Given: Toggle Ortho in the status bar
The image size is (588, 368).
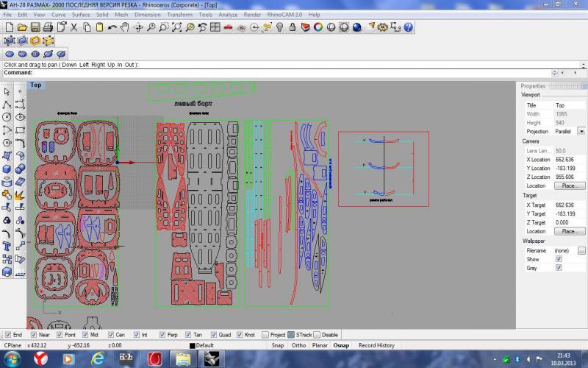Looking at the screenshot, I should (x=298, y=345).
